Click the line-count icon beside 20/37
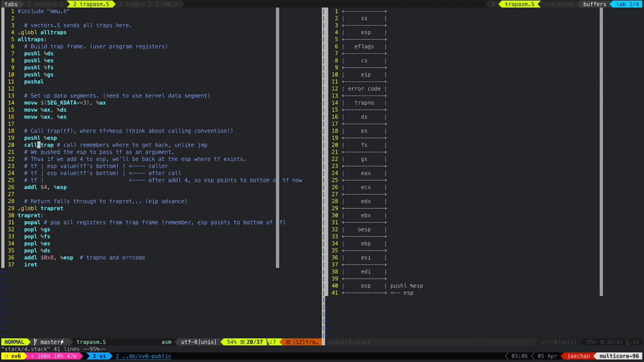This screenshot has width=644, height=362. [242, 342]
